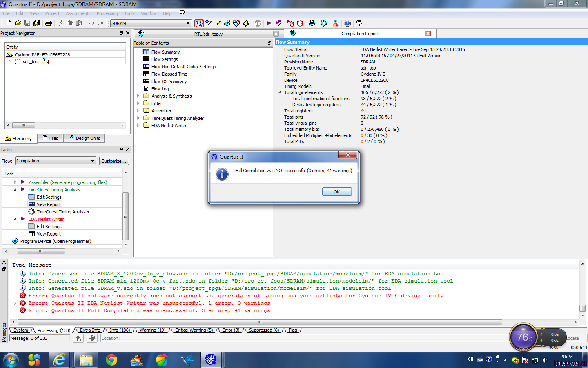The width and height of the screenshot is (588, 368).
Task: Expand the sdr_top entity node
Action: click(10, 61)
